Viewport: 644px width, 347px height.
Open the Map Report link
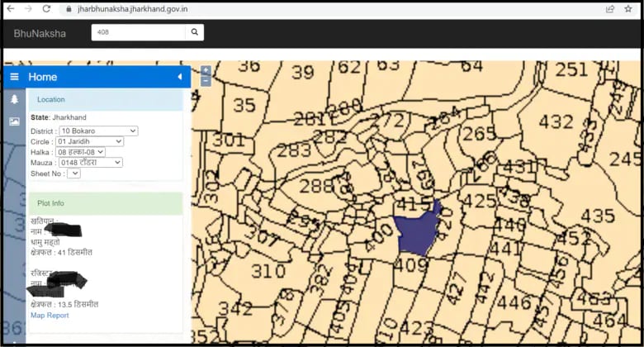tap(50, 316)
